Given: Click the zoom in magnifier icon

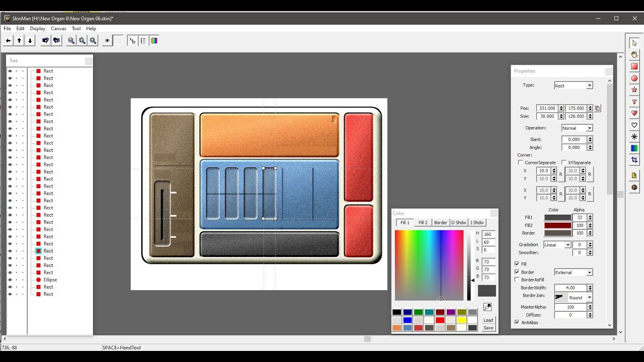Looking at the screenshot, I should pos(93,41).
